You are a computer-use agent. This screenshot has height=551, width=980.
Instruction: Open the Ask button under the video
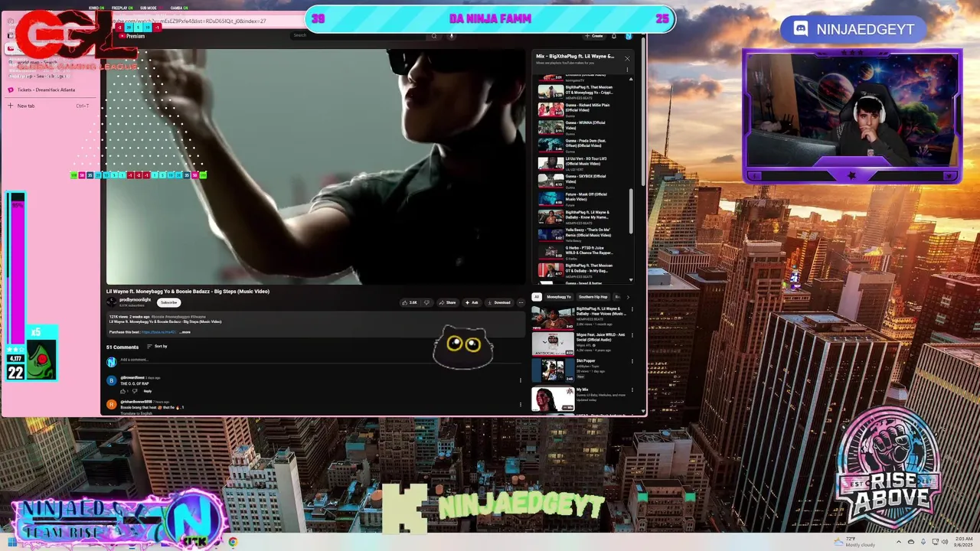pyautogui.click(x=471, y=302)
